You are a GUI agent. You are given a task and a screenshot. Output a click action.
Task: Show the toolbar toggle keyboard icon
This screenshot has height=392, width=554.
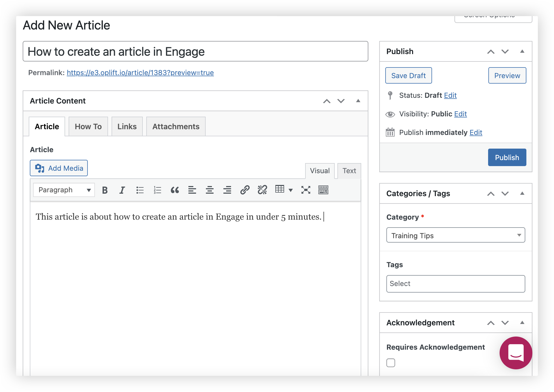pyautogui.click(x=323, y=190)
